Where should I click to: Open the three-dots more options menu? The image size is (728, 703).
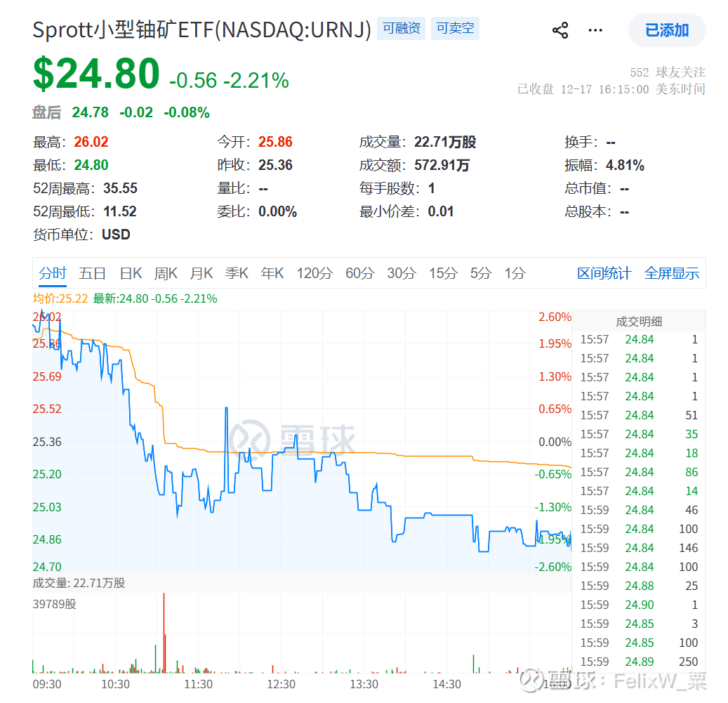coord(595,30)
